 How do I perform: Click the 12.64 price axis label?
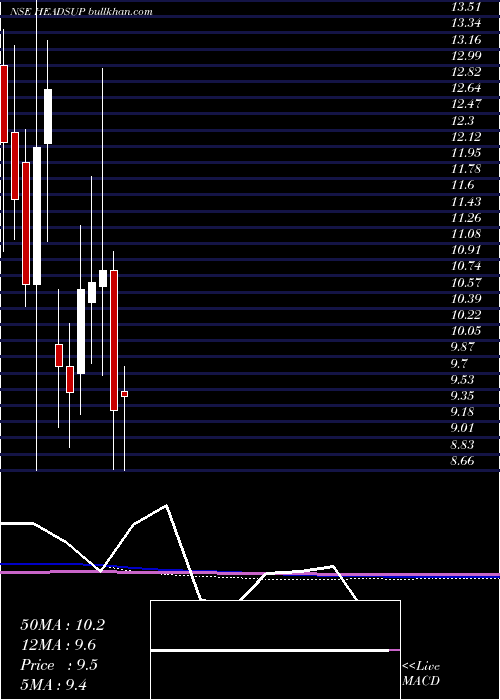[466, 88]
